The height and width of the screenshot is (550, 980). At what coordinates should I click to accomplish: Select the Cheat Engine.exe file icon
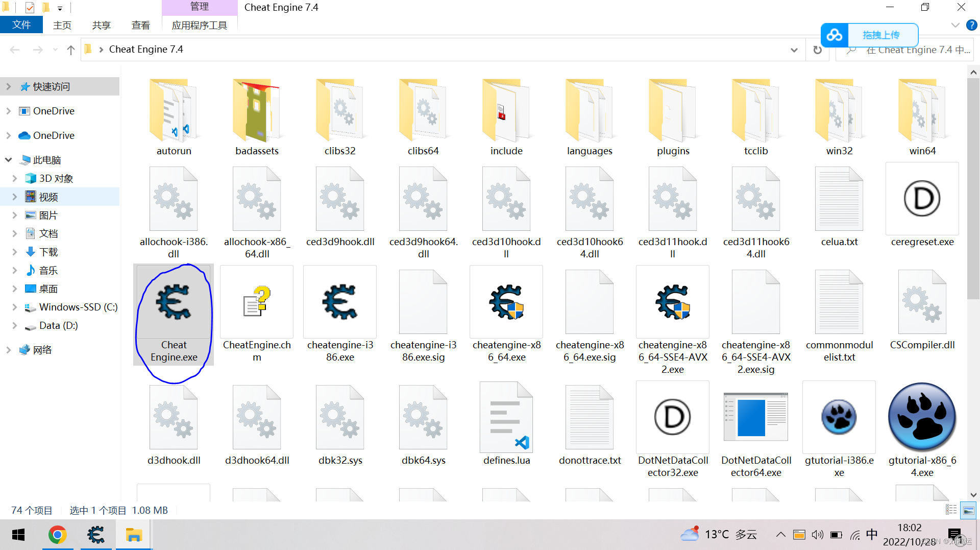[x=174, y=302]
